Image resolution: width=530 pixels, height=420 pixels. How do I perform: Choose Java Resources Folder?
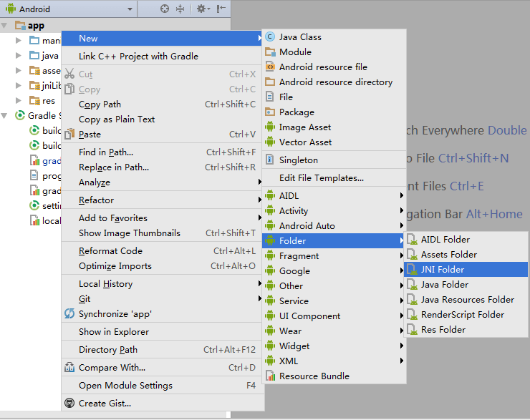tap(466, 300)
